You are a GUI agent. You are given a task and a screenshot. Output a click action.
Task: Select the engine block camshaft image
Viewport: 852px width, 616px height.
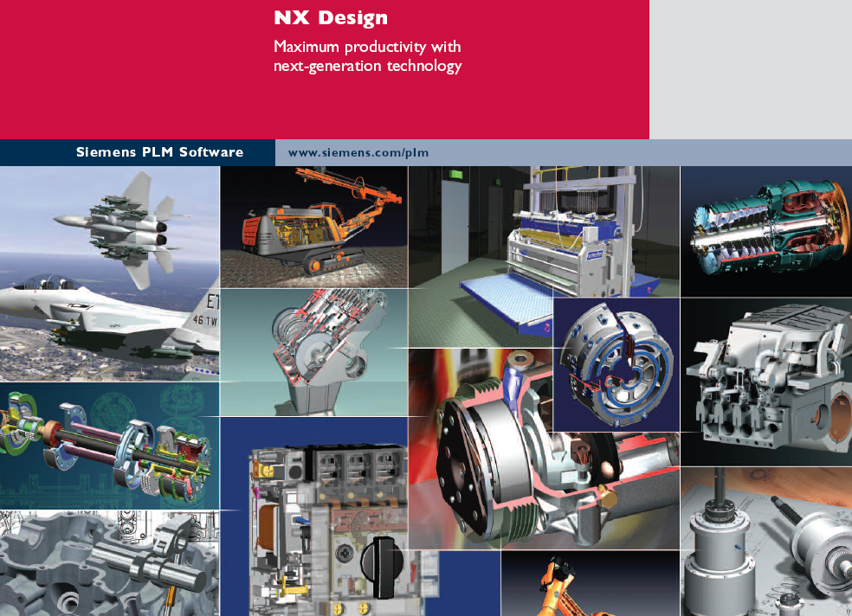[x=109, y=563]
